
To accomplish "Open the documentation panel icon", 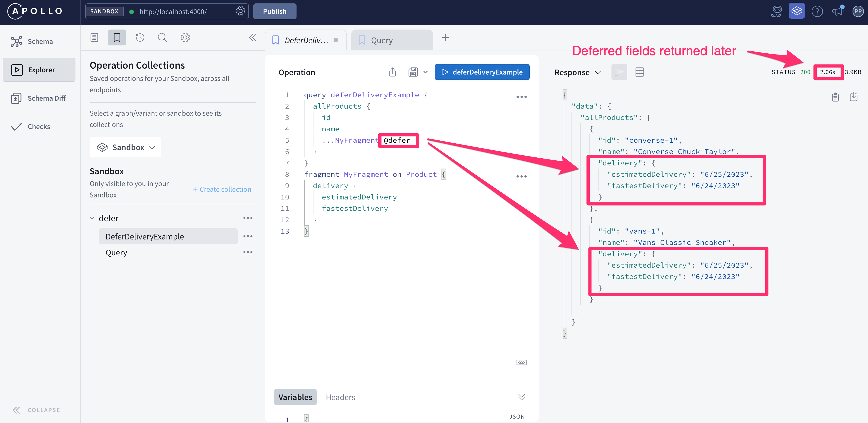I will coord(94,37).
